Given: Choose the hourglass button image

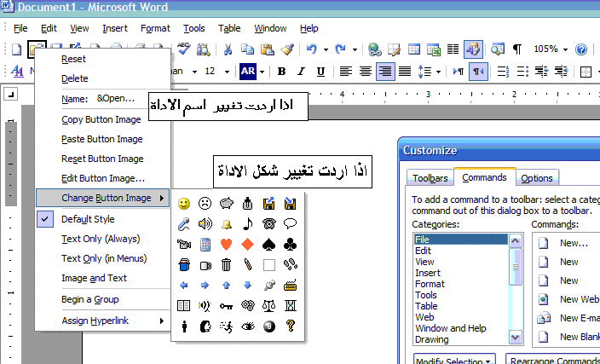Looking at the screenshot, I should 291,306.
